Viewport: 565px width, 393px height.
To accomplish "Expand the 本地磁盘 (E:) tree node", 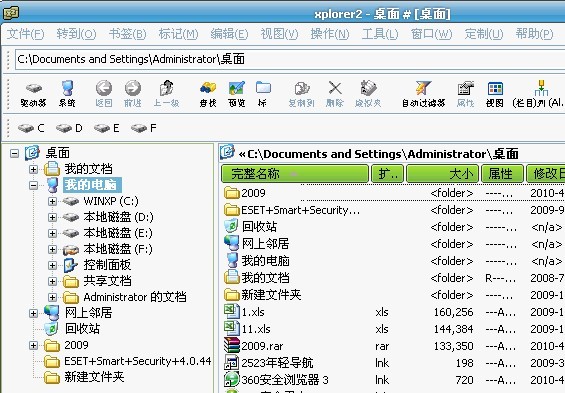I will (53, 233).
